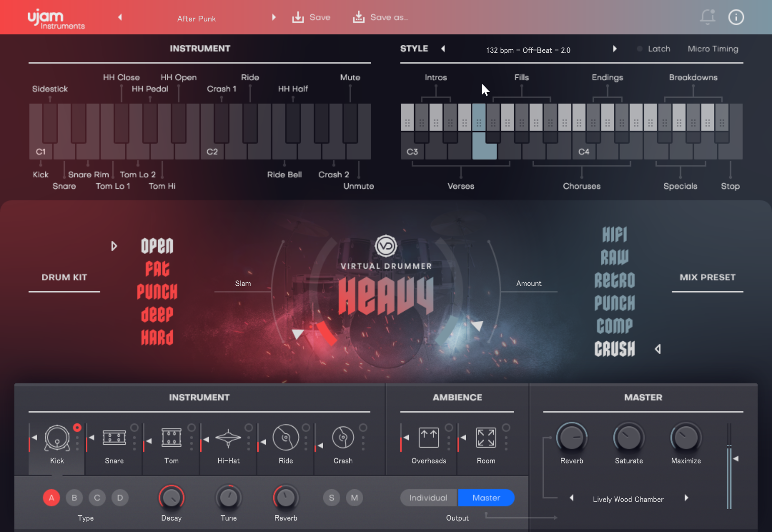Viewport: 772px width, 532px height.
Task: Set output to Master
Action: (x=486, y=498)
